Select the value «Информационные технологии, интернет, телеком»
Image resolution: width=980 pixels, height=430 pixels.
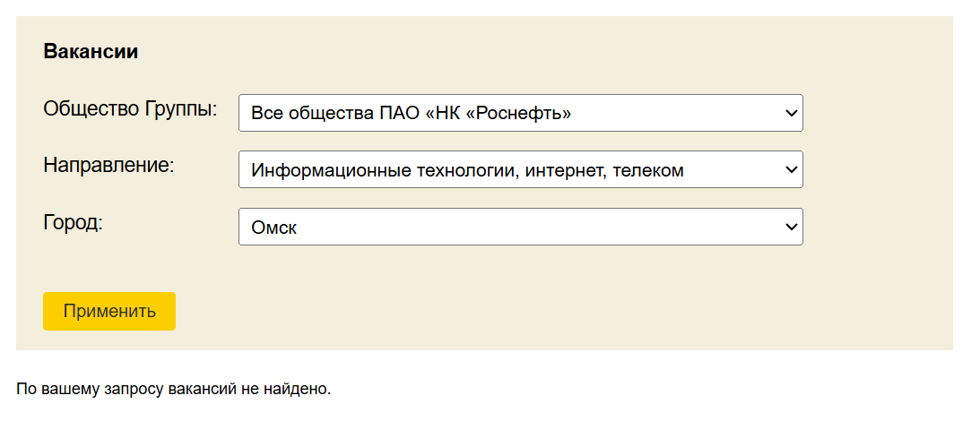point(467,169)
